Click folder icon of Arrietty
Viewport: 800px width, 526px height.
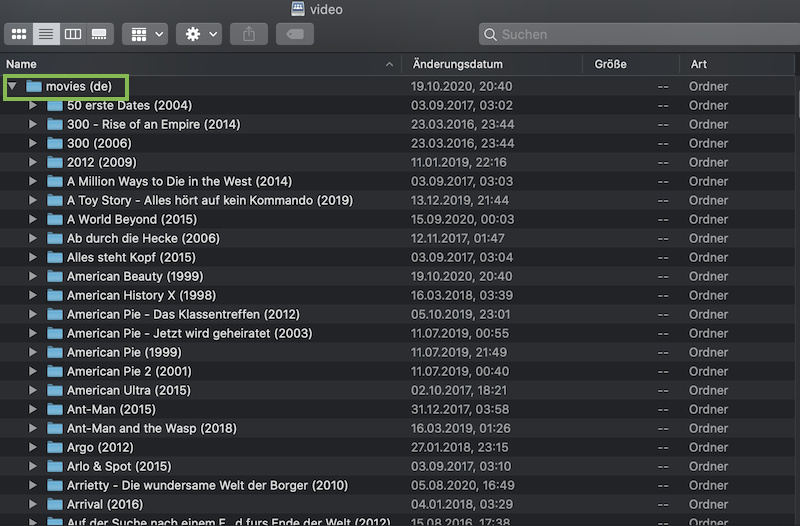(x=55, y=485)
